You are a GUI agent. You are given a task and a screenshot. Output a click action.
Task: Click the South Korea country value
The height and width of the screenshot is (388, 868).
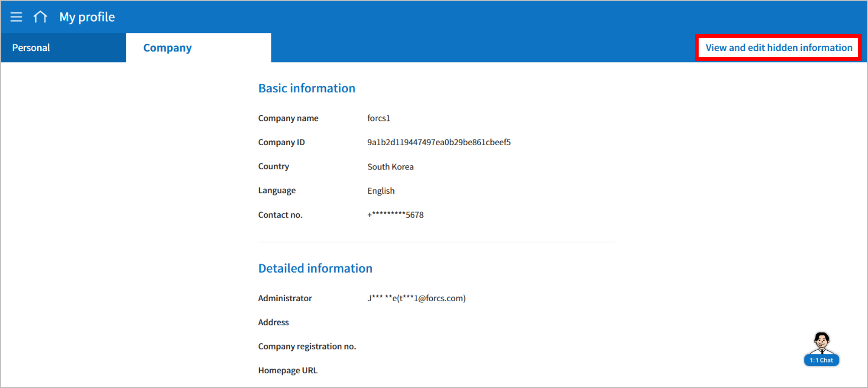(390, 167)
